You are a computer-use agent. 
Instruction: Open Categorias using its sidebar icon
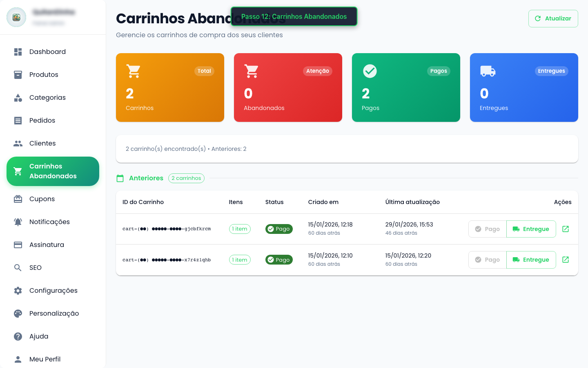coord(18,97)
